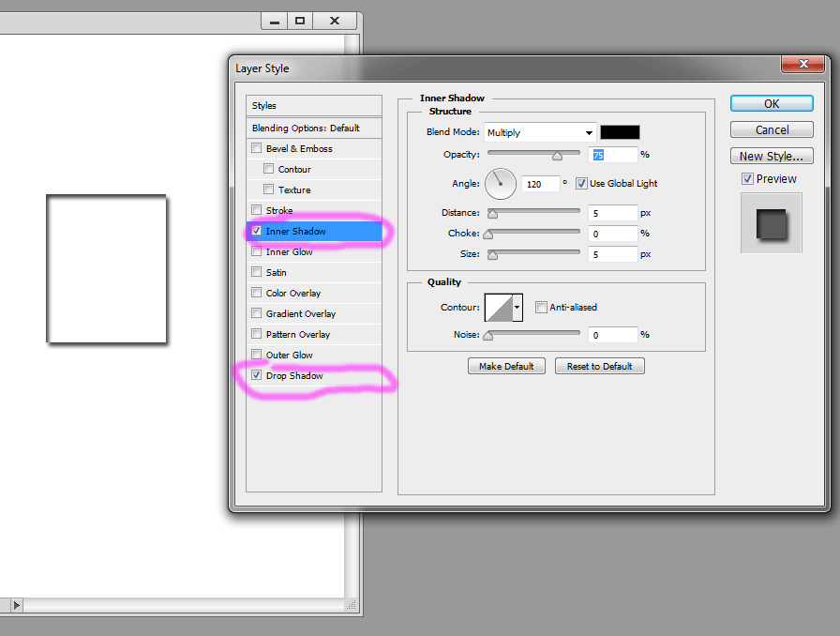Click the document status bar arrow
The height and width of the screenshot is (636, 840).
tap(16, 605)
